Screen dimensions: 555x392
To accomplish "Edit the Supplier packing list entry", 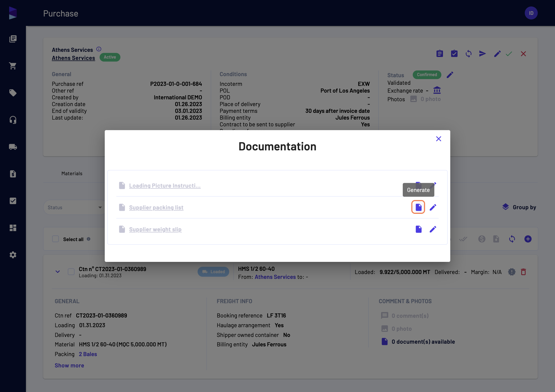I will click(x=433, y=207).
